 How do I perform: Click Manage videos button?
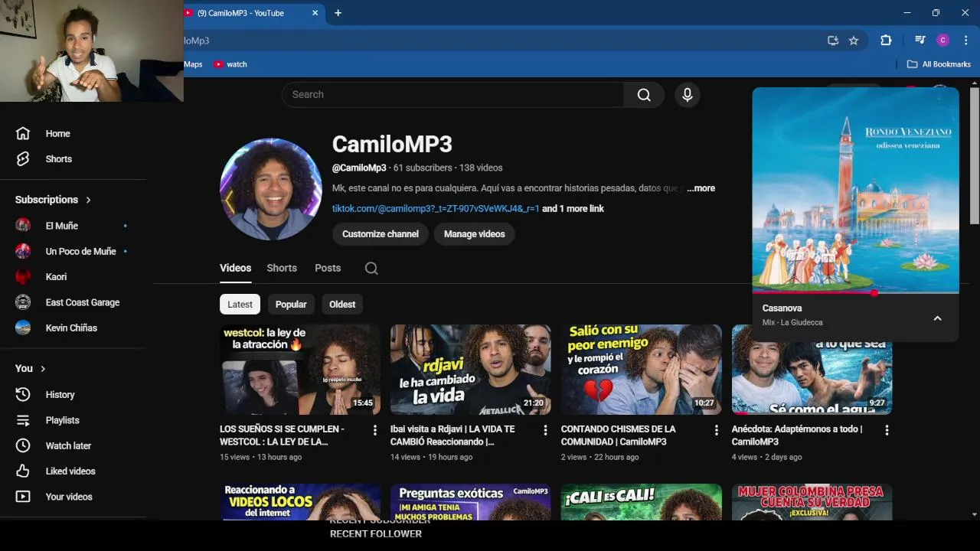(x=475, y=234)
